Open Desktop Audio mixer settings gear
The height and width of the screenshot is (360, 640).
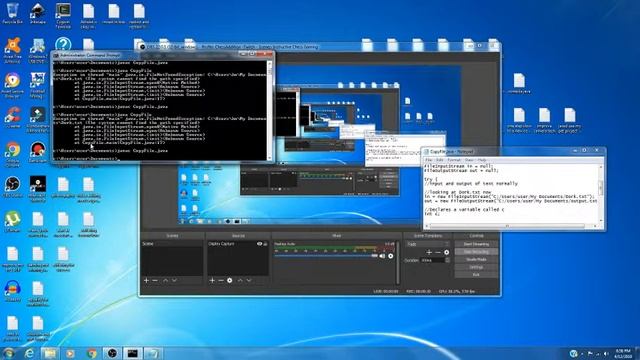tap(391, 256)
